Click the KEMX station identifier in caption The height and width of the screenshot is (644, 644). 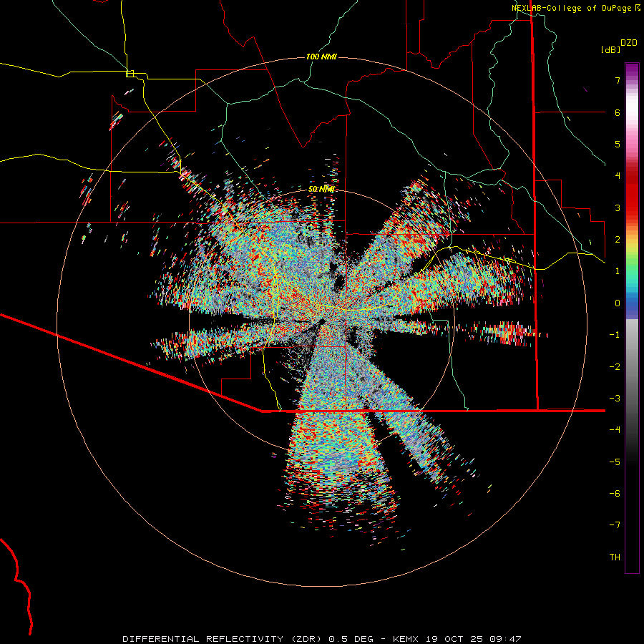pyautogui.click(x=406, y=639)
